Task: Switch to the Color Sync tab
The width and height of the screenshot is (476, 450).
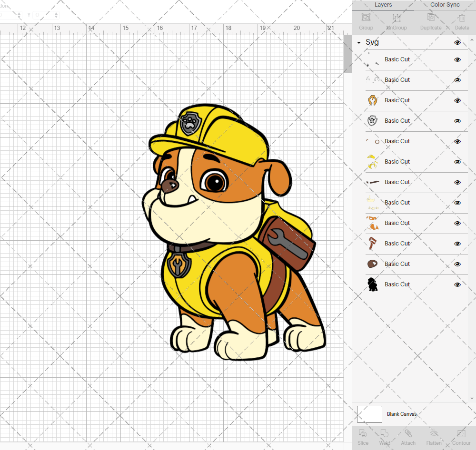Action: point(445,5)
